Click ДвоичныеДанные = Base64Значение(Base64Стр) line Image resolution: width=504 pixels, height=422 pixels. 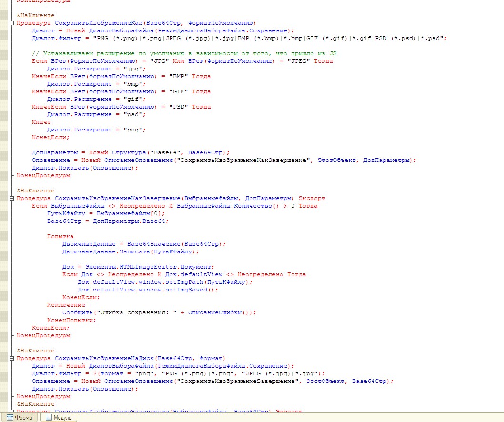(144, 244)
